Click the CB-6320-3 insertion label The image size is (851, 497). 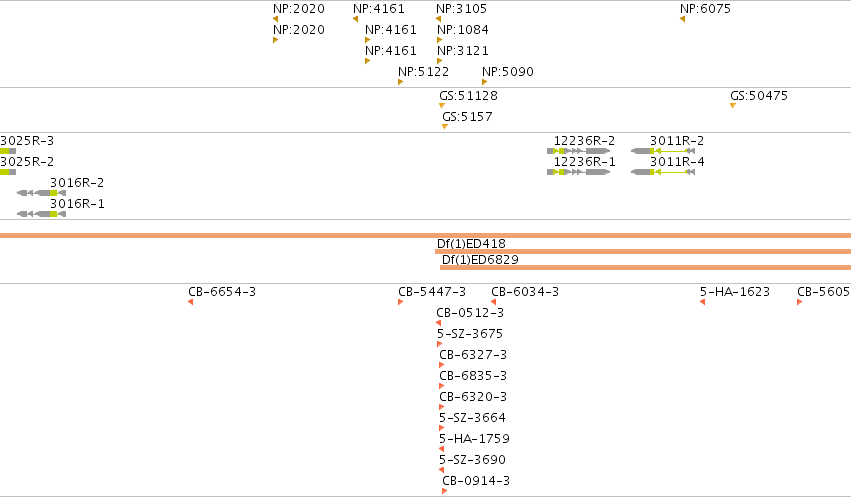(x=473, y=397)
